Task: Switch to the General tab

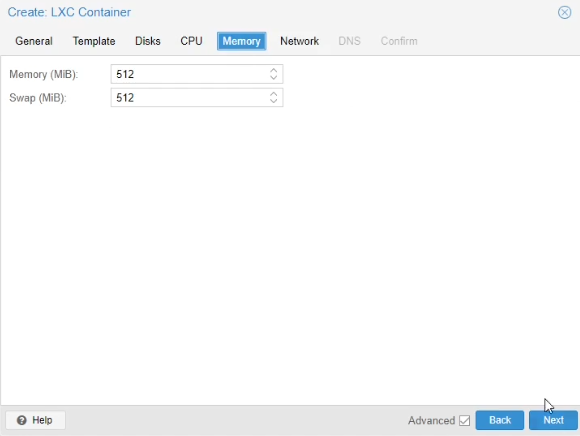Action: pos(34,41)
